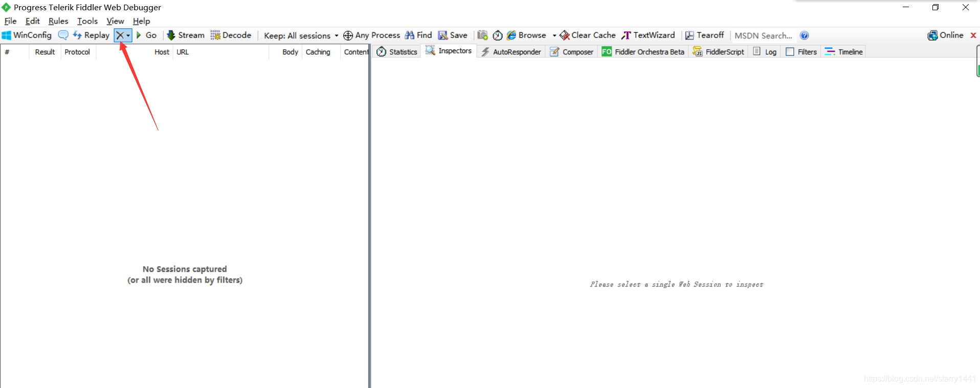Open the Tools menu
This screenshot has height=388, width=980.
point(87,21)
